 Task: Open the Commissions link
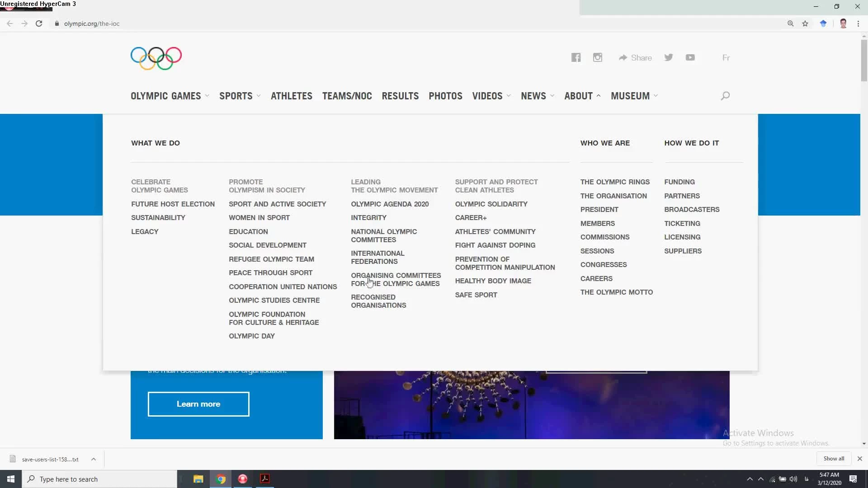pos(605,237)
